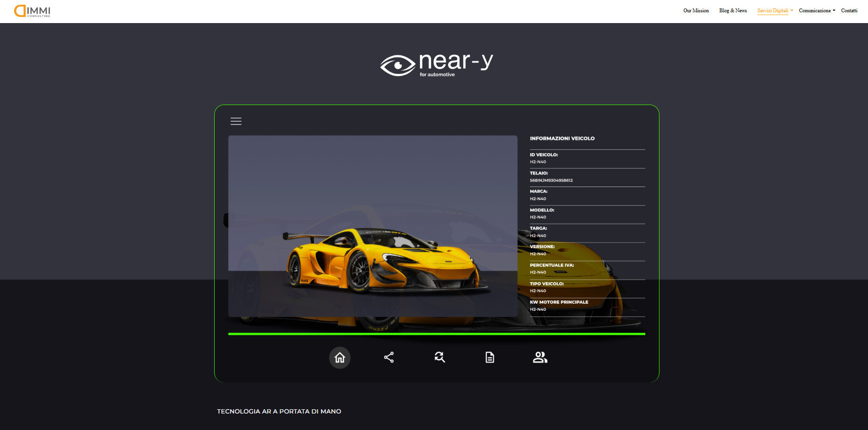868x430 pixels.
Task: Click the ID VEICOLO label
Action: click(x=544, y=154)
